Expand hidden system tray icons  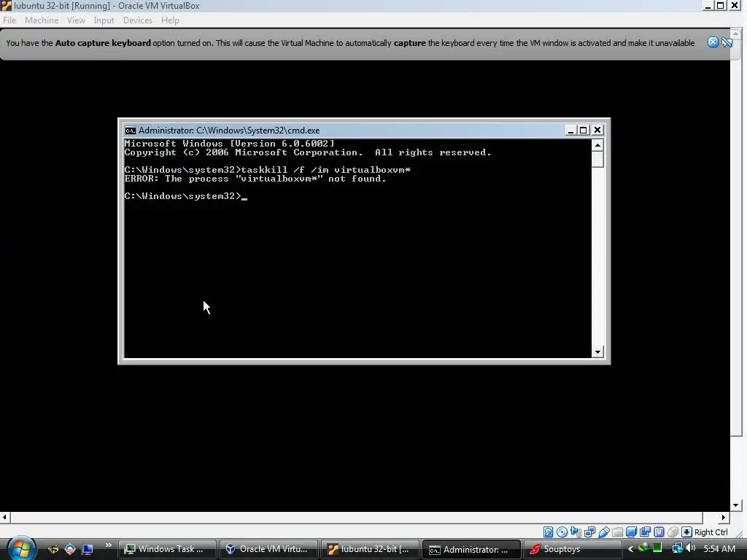[x=630, y=549]
